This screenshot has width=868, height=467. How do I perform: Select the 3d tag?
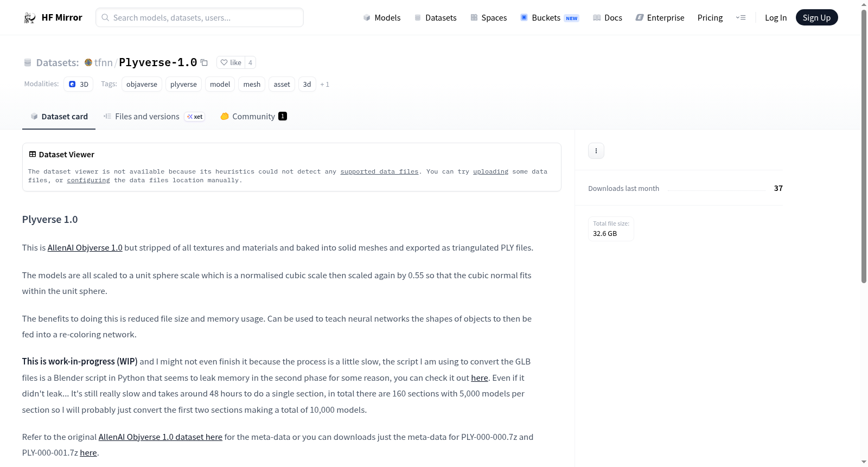[x=307, y=84]
